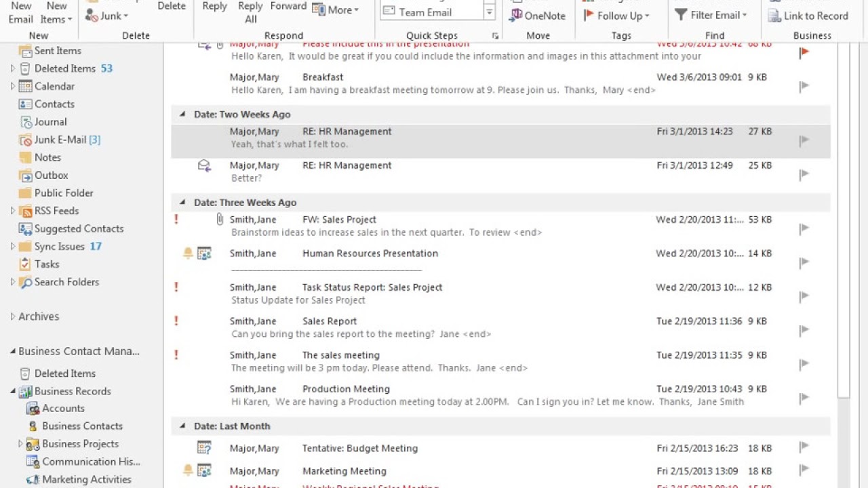This screenshot has height=488, width=868.
Task: Collapse the Business Records tree
Action: (x=12, y=391)
